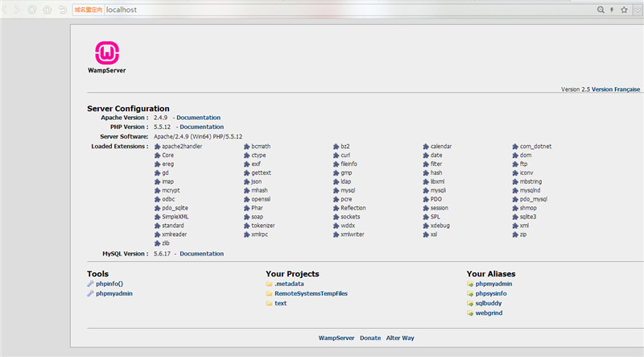Click alias icon beside phpmyadmin alias

470,284
